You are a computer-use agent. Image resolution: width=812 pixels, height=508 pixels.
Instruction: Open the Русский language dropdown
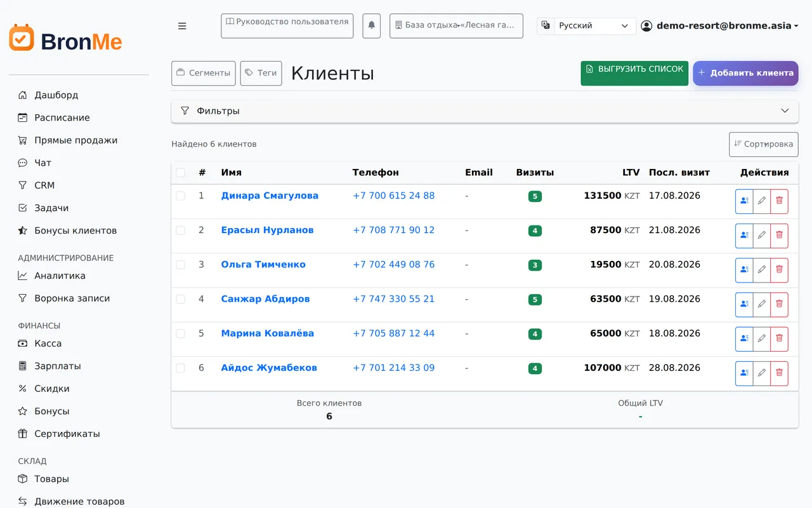594,26
